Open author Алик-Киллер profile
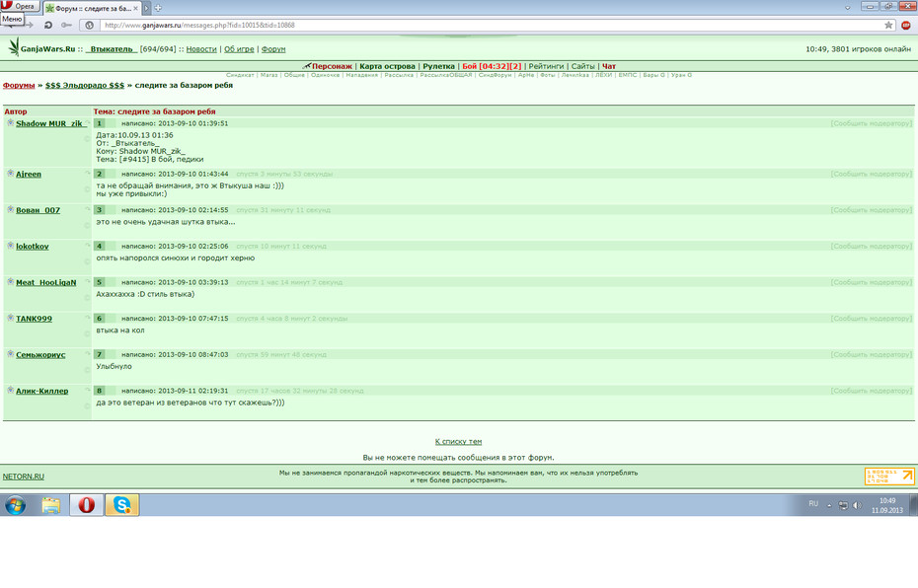 [x=42, y=391]
